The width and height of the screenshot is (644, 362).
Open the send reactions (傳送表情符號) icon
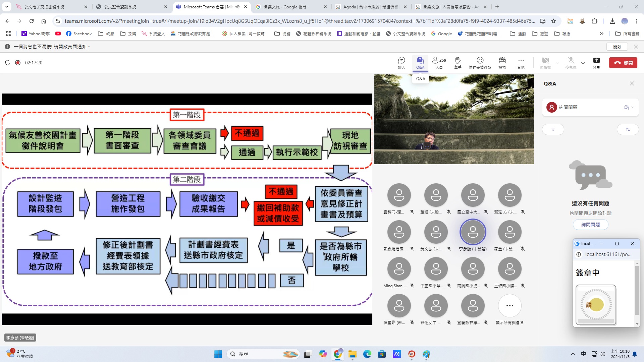[x=480, y=62]
